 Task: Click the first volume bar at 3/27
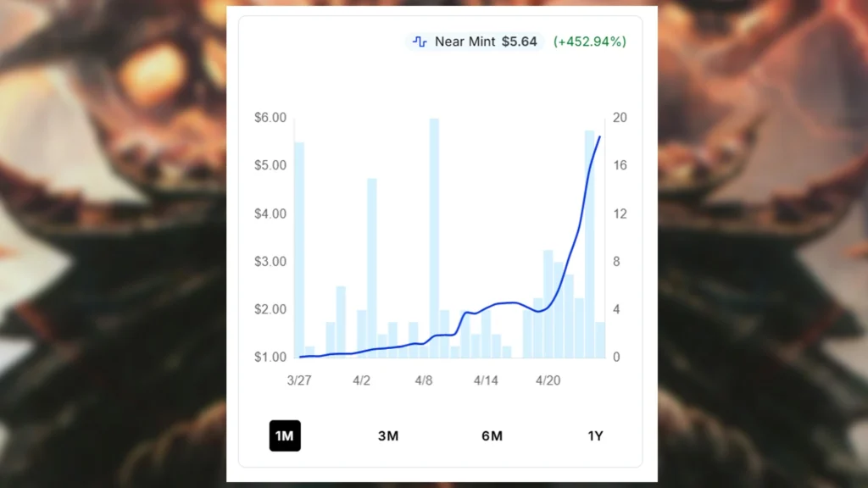click(x=299, y=250)
